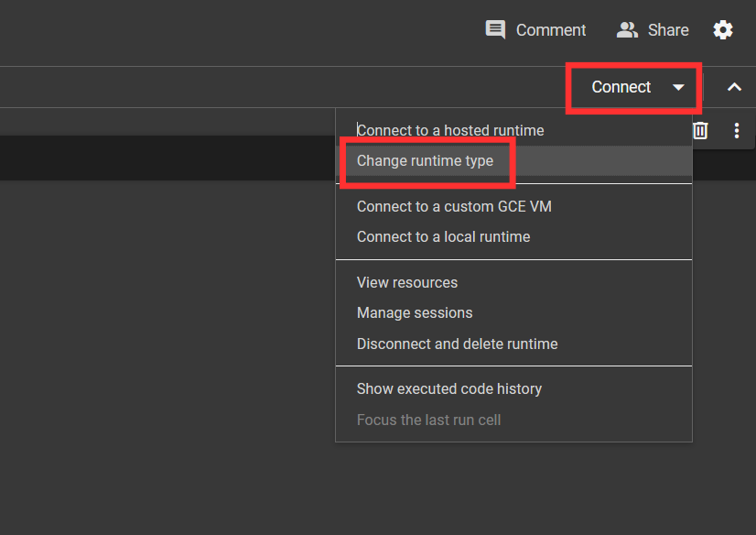Open the cell's three-dot more options menu
756x535 pixels.
736,130
